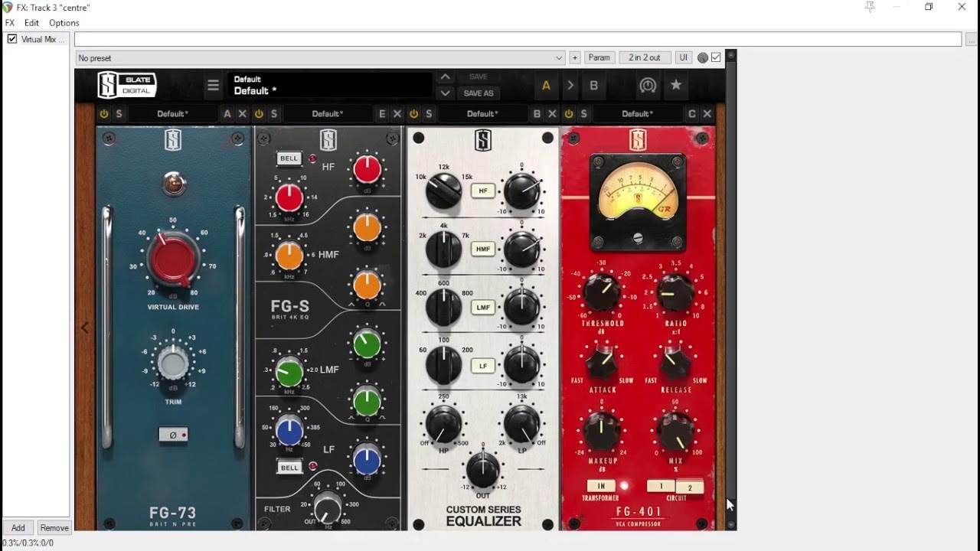
Task: Open module slot C selector on FG-401
Action: tap(692, 114)
